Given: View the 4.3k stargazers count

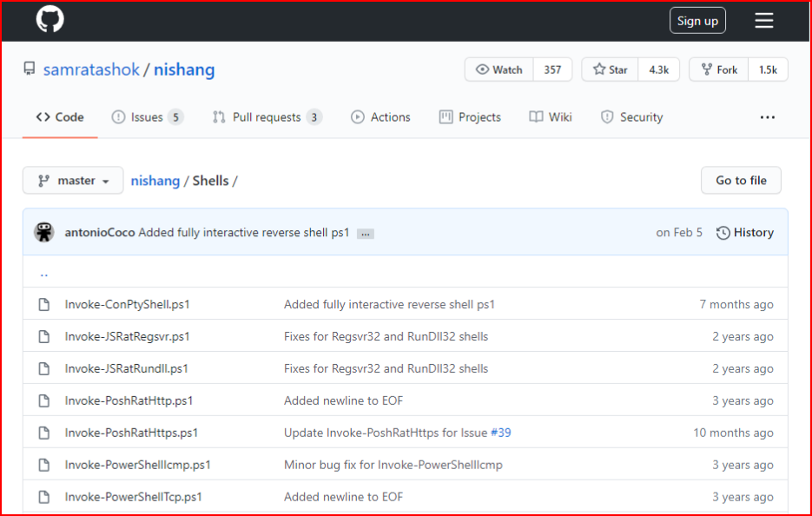Looking at the screenshot, I should (x=658, y=69).
